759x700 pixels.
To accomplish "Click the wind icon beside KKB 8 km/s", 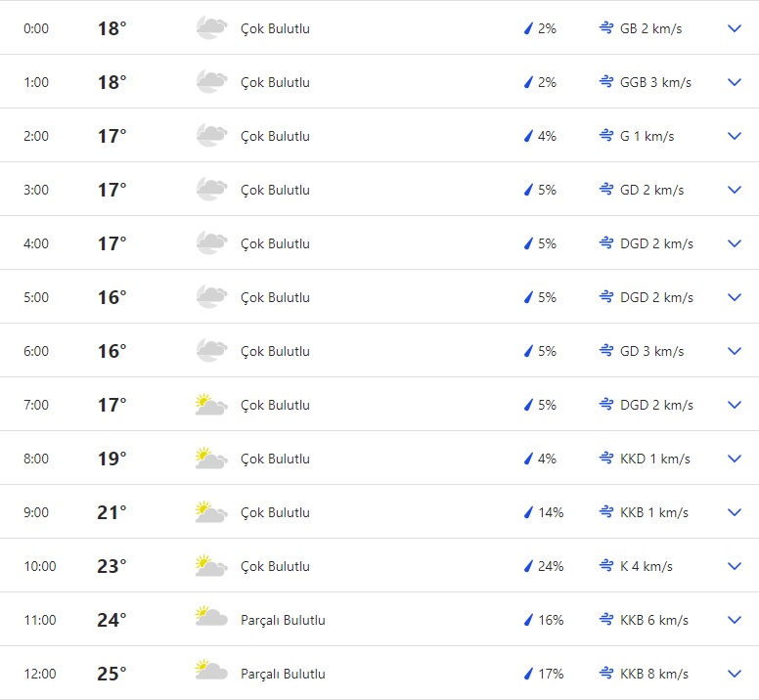I will coord(606,674).
